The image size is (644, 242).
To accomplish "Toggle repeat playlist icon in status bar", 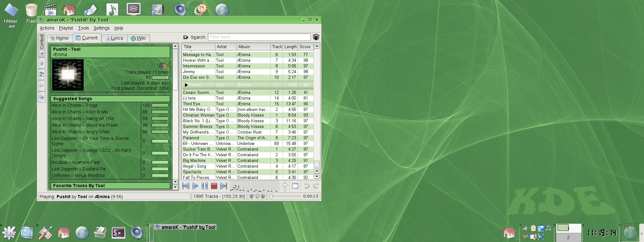I will [263, 196].
